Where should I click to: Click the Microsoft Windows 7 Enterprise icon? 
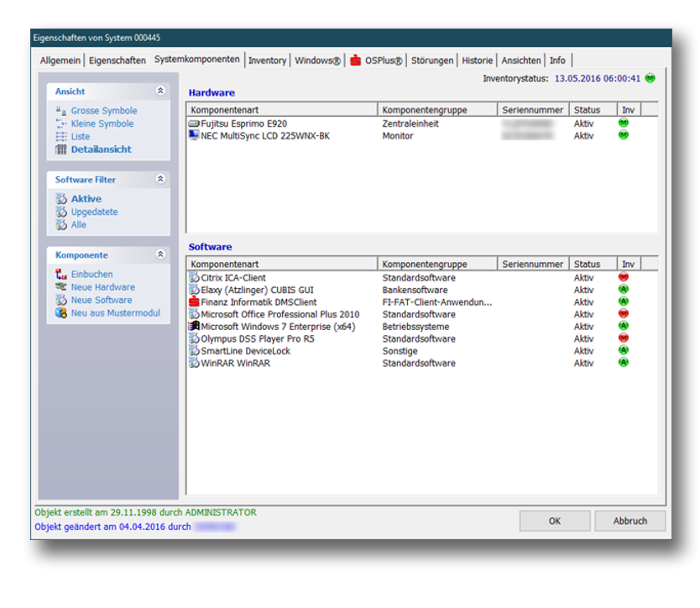click(194, 327)
